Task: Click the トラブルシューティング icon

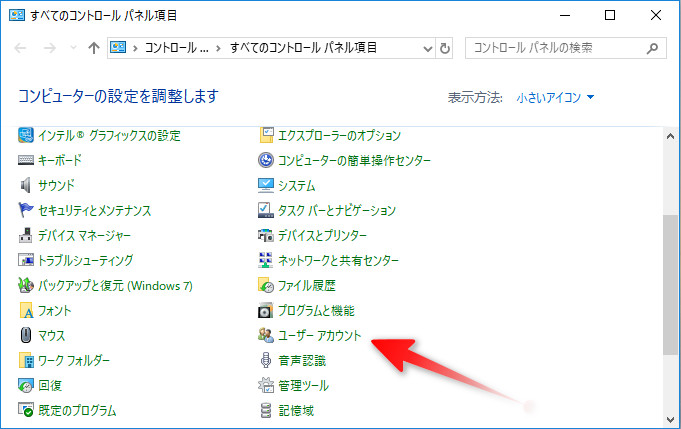Action: tap(26, 260)
